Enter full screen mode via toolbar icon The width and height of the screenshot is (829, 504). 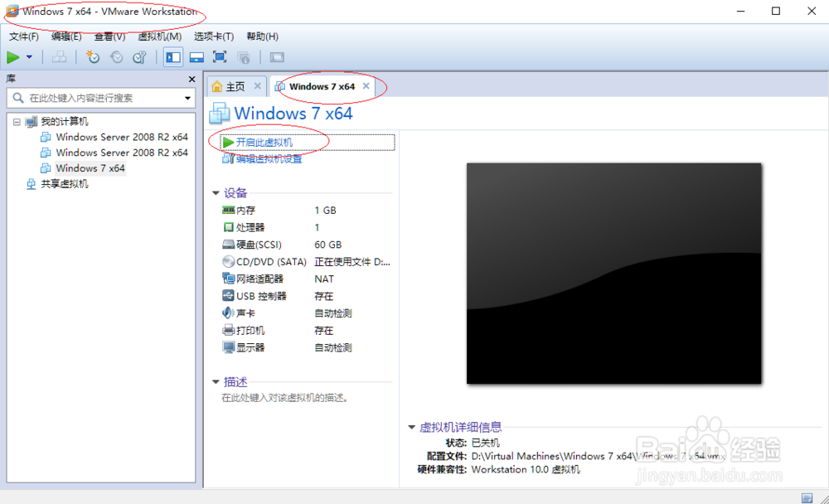(x=221, y=57)
